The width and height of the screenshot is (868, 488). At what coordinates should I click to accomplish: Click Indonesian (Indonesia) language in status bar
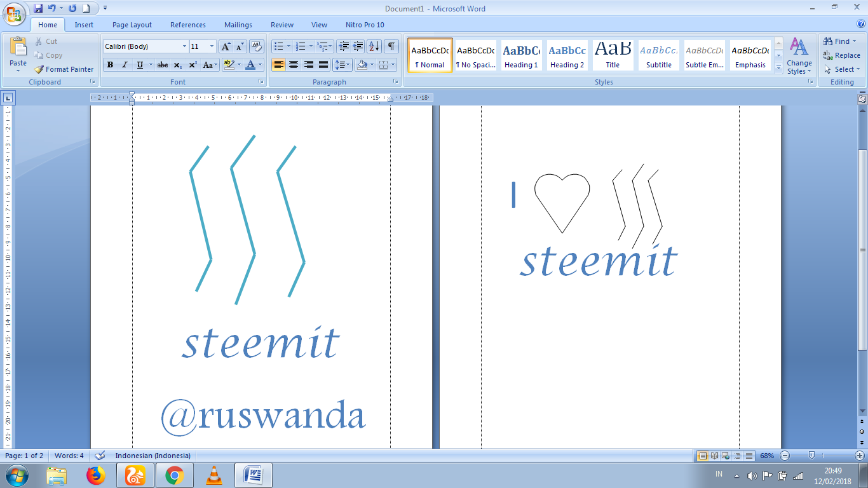tap(153, 456)
